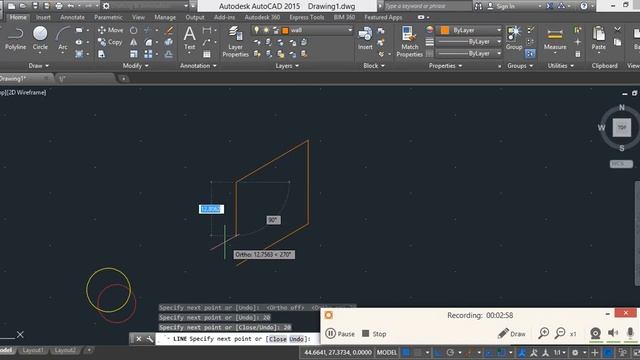This screenshot has height=360, width=640.
Task: Choose the Undo option in command line
Action: (296, 339)
